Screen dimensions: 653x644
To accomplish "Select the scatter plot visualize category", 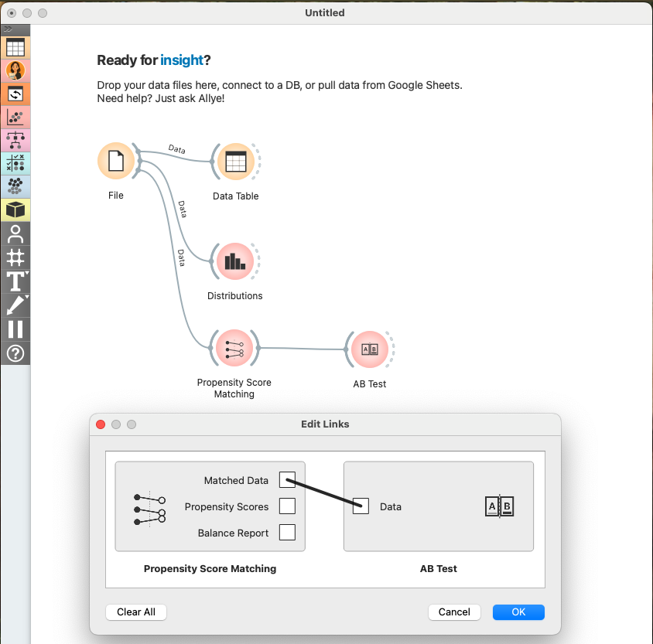I will coord(15,118).
